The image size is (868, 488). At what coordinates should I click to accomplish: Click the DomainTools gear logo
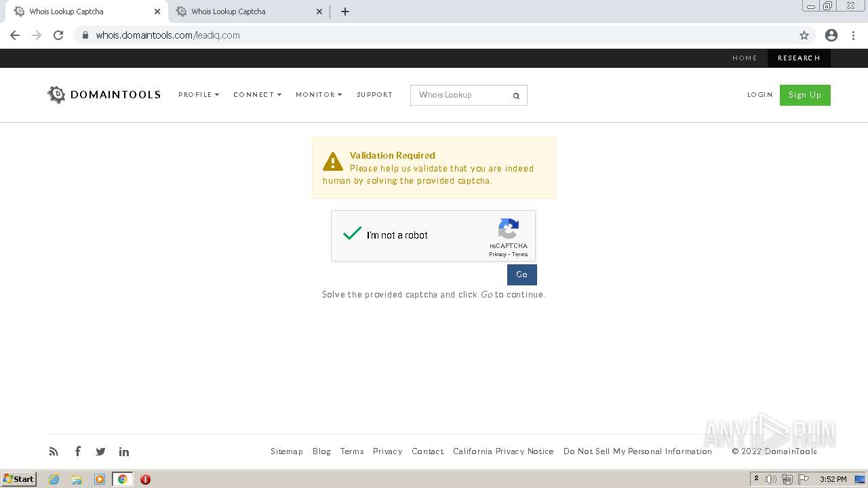56,94
